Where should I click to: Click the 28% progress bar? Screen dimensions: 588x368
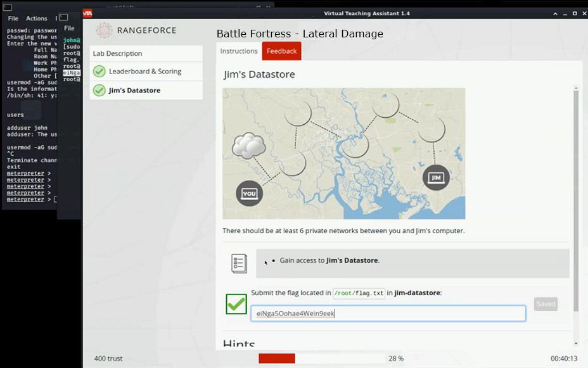(x=277, y=358)
